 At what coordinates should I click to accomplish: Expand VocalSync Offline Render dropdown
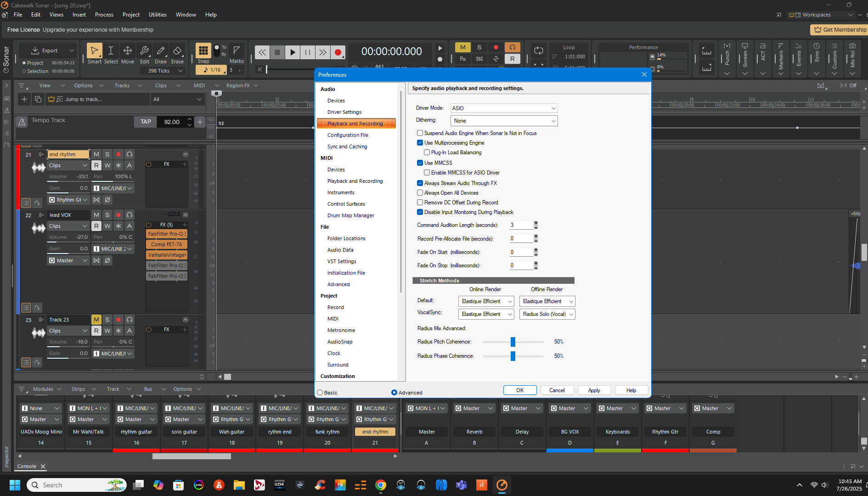[x=547, y=314]
